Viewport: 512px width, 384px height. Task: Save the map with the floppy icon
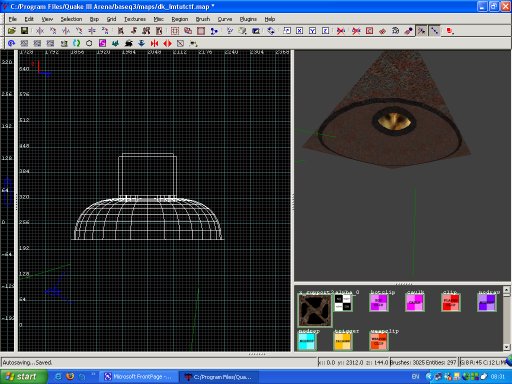coord(24,31)
